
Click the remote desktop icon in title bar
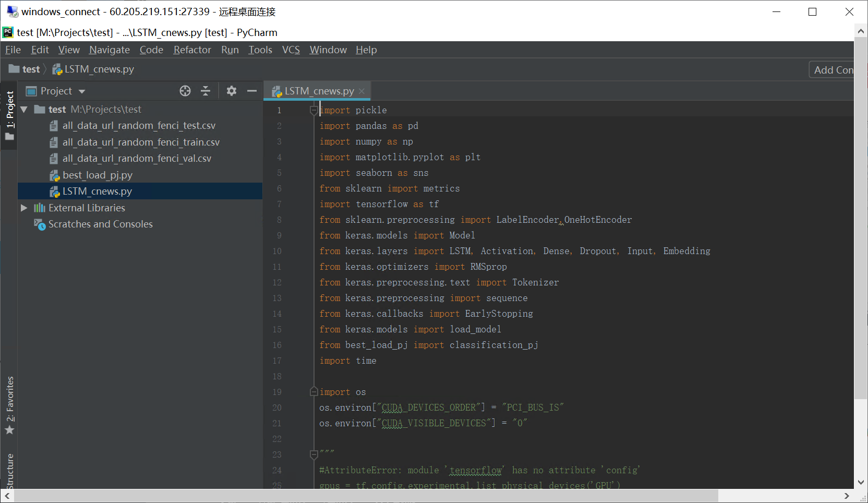click(13, 11)
